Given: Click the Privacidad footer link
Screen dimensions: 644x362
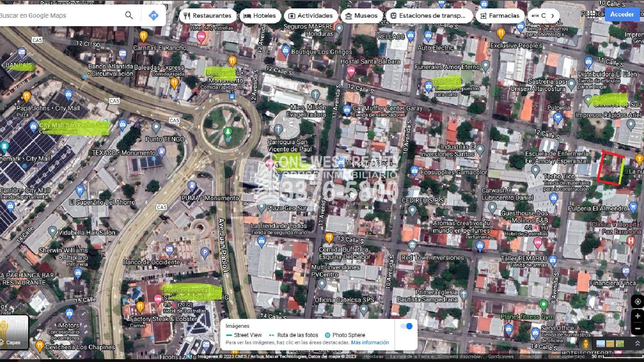Looking at the screenshot, I should click(530, 356).
